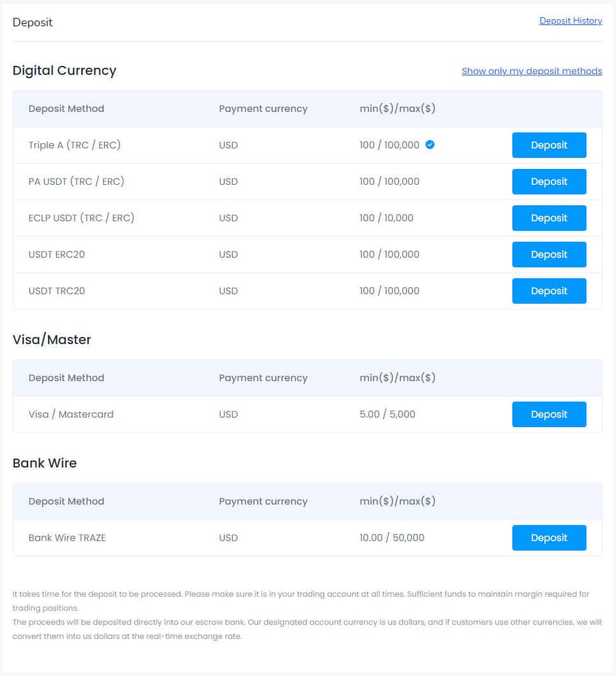Image resolution: width=616 pixels, height=676 pixels.
Task: Open the Deposit History page
Action: [x=570, y=20]
